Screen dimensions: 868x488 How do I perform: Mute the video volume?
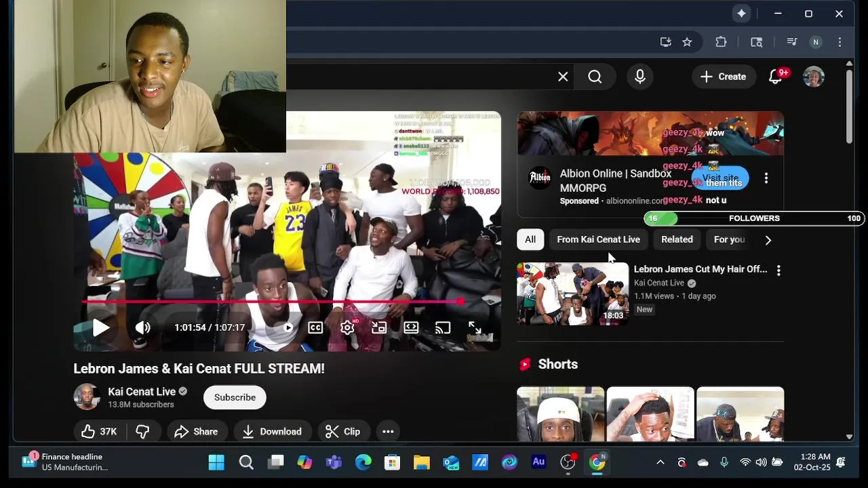coord(142,328)
